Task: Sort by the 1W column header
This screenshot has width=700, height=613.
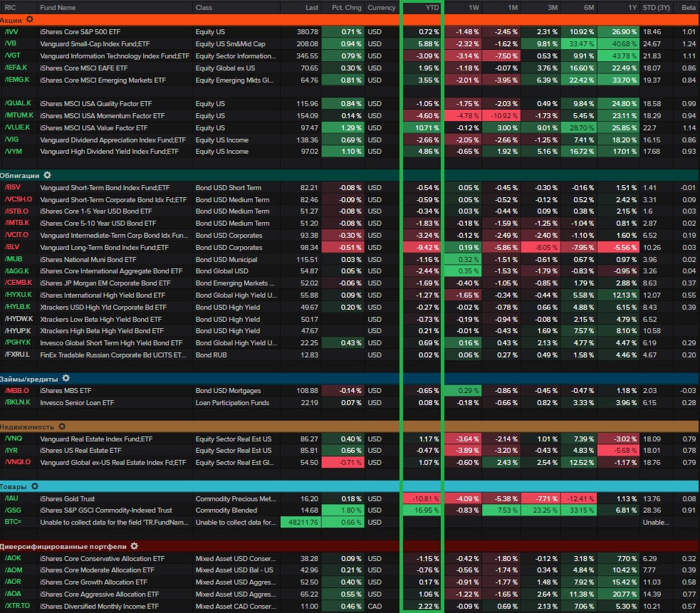Action: tap(474, 8)
